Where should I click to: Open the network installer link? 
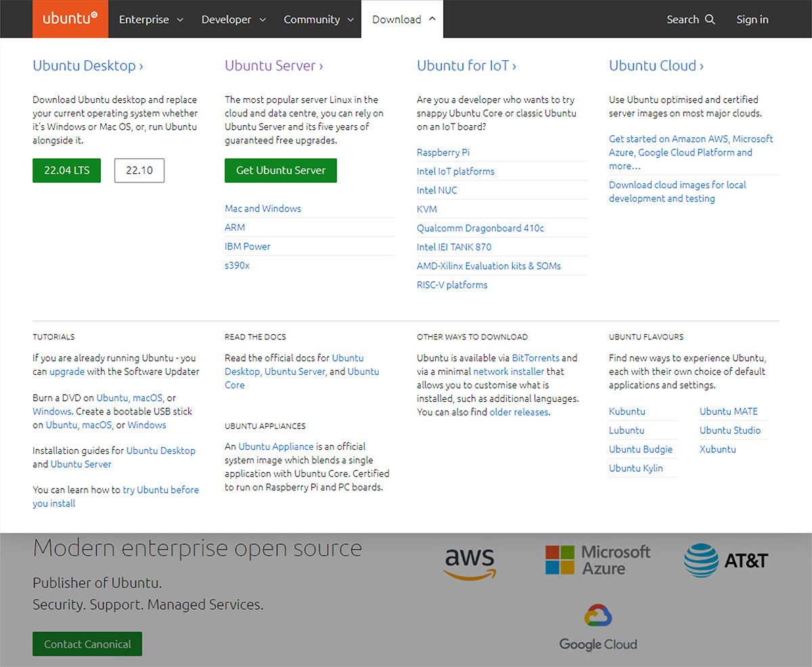pyautogui.click(x=508, y=371)
